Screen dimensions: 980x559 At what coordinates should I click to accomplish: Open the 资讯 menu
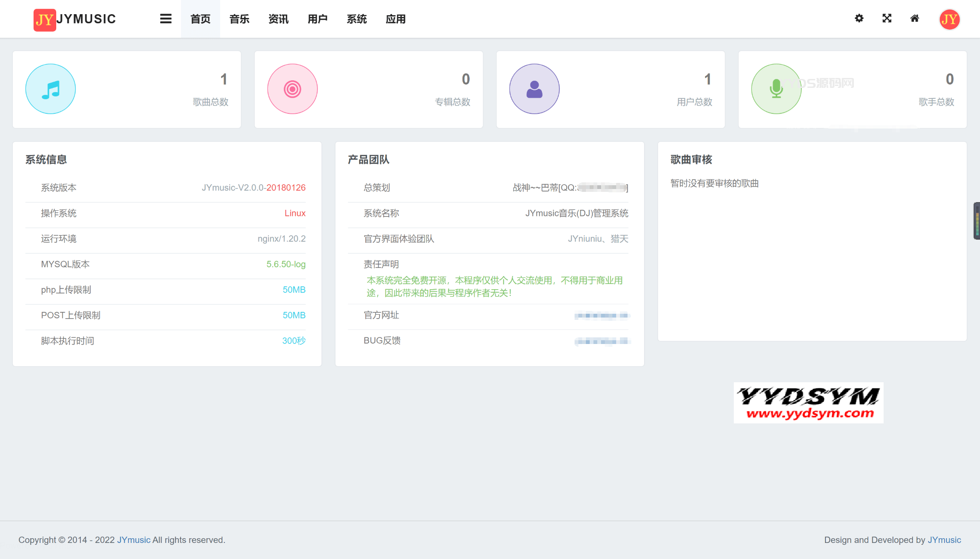(278, 19)
